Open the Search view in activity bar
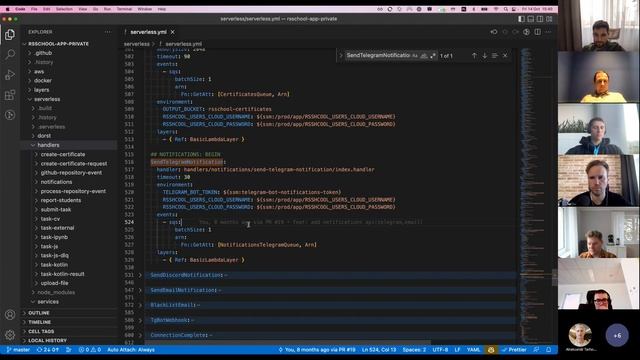640x360 pixels. pos(10,54)
